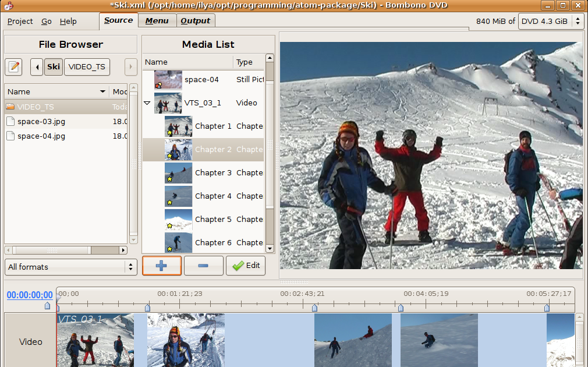Click the chapter marker near 00:04:05;19
The image size is (588, 367).
(401, 308)
